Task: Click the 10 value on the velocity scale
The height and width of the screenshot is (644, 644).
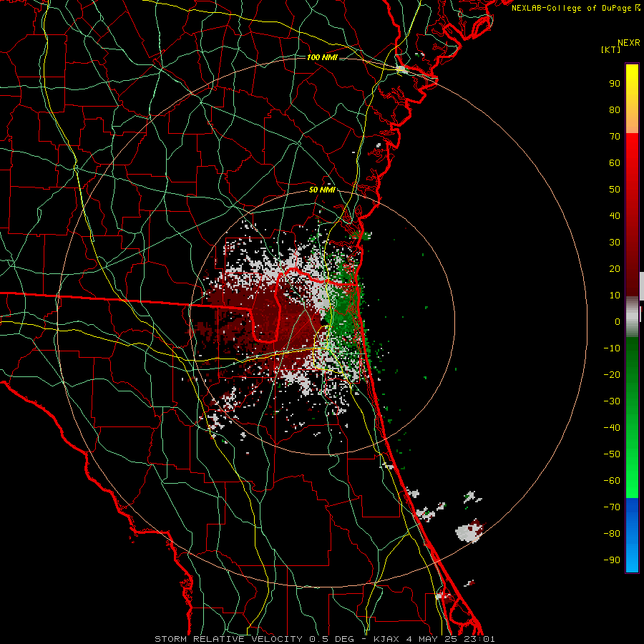Action: pyautogui.click(x=615, y=296)
